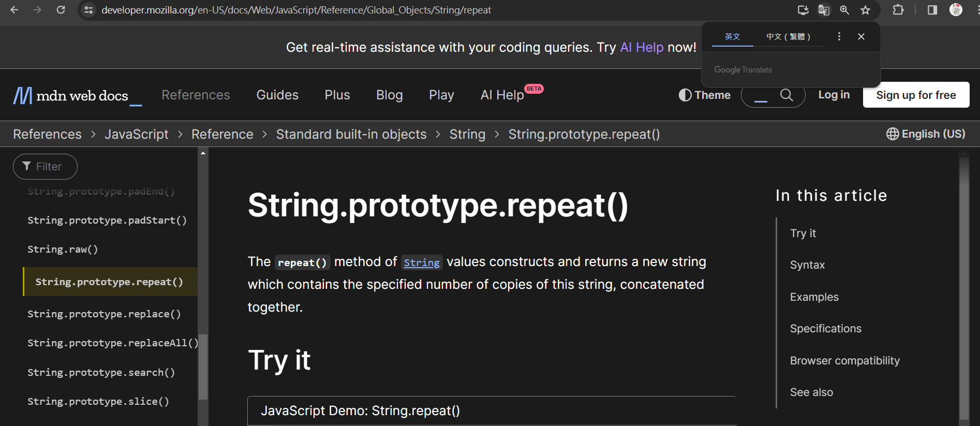Bookmark this page with the star icon
980x426 pixels.
click(865, 10)
